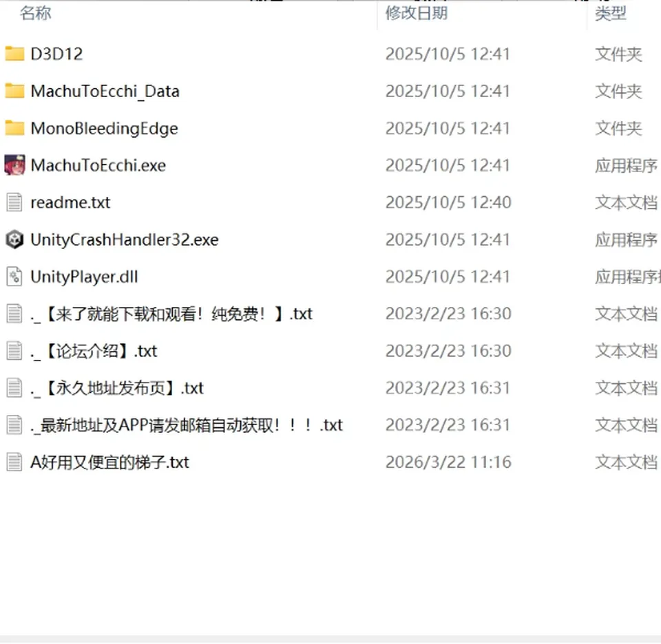
Task: Sort files by the 名称 column header
Action: pos(36,13)
